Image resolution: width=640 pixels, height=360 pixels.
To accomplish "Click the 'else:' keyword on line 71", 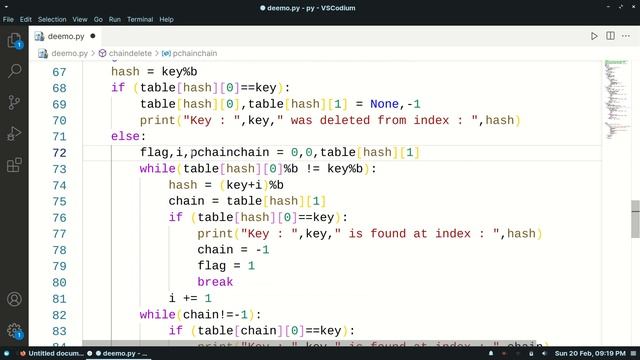I will (x=128, y=136).
